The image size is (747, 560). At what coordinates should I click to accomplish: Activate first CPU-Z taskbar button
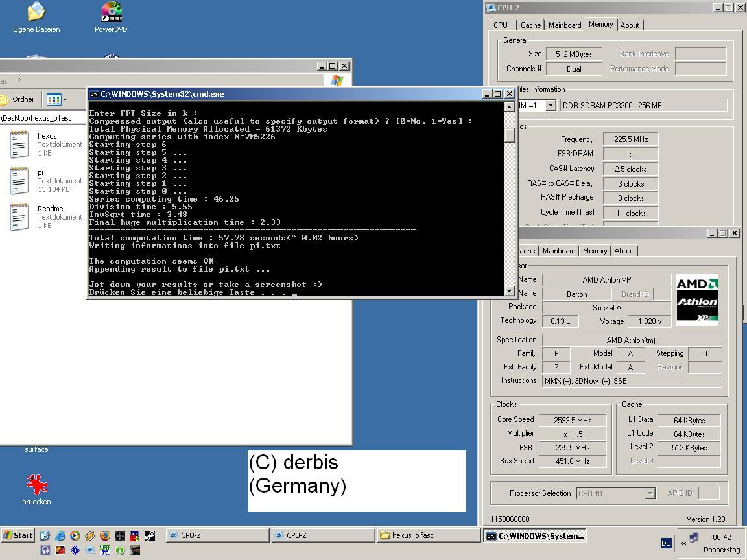click(218, 535)
